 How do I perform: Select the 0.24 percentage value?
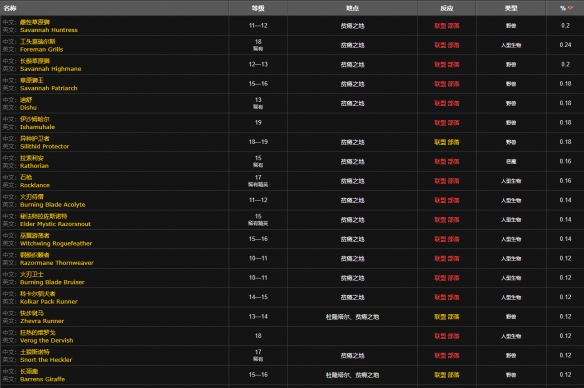point(565,45)
